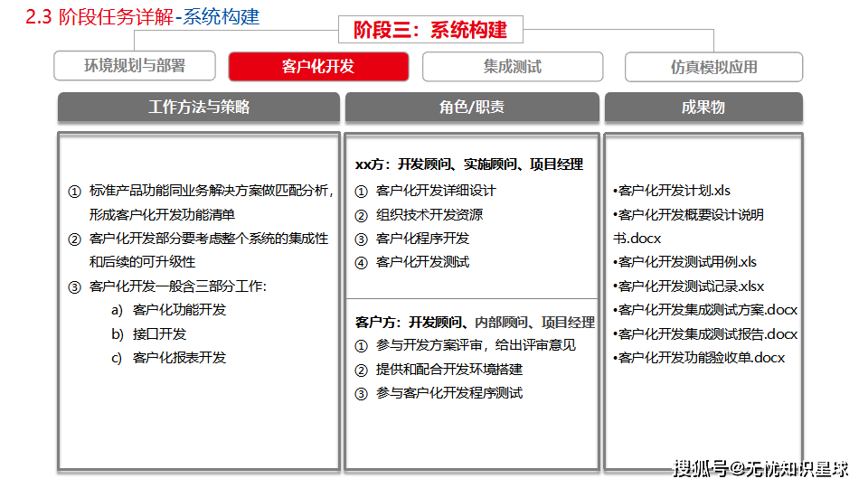This screenshot has width=868, height=488.
Task: Click the deliverable 客户化开发集成测试方案.docx
Action: 704,310
